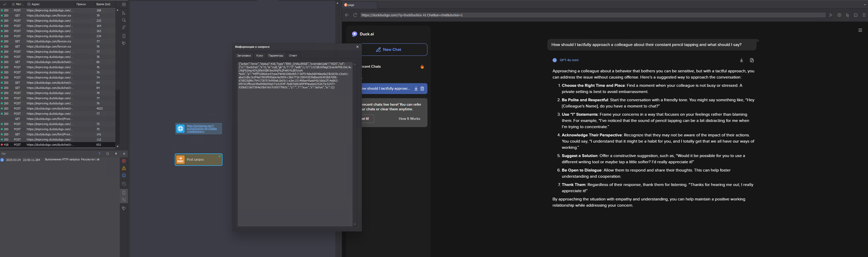
Task: Switch to Ответ tab
Action: click(293, 56)
